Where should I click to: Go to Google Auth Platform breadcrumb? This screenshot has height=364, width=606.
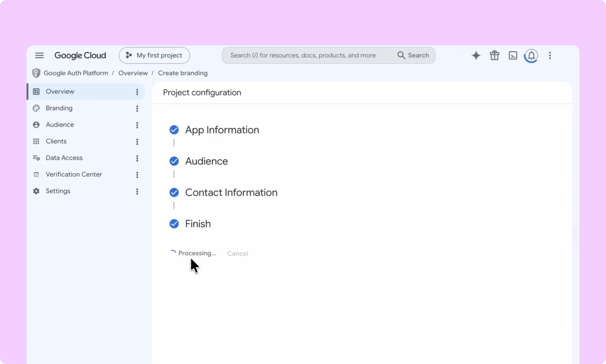[x=76, y=73]
